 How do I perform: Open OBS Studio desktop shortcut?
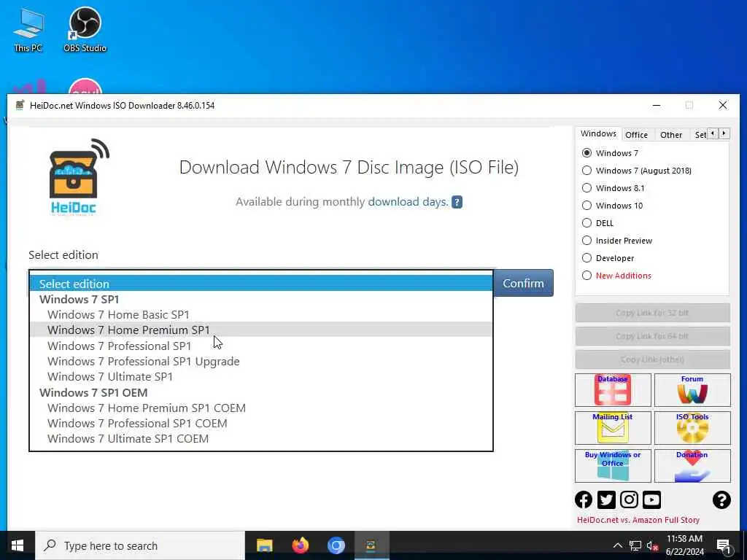85,30
